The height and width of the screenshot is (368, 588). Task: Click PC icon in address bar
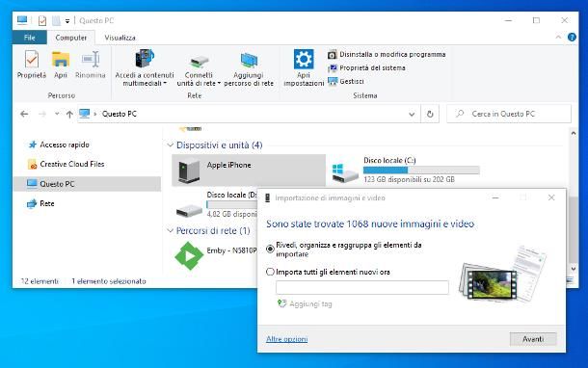[x=85, y=114]
